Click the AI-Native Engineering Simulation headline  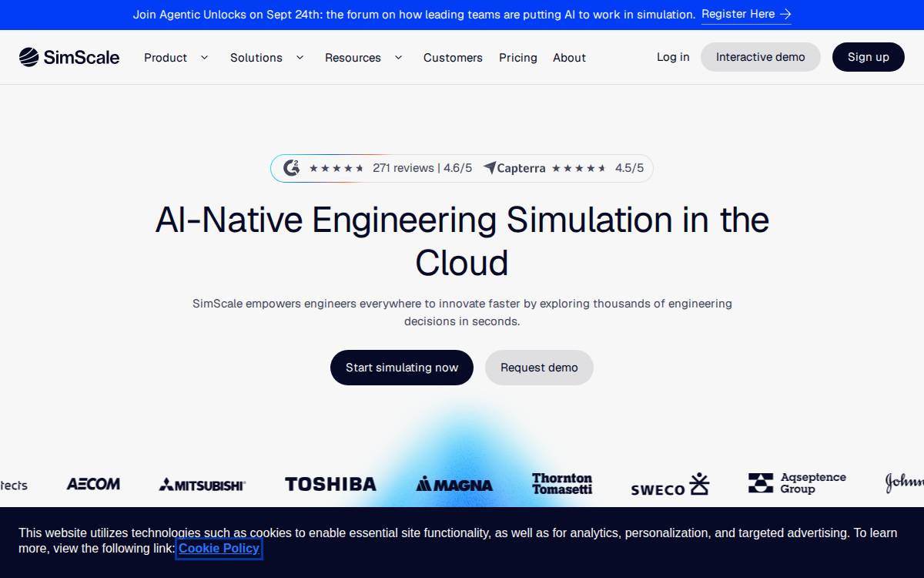pos(462,241)
